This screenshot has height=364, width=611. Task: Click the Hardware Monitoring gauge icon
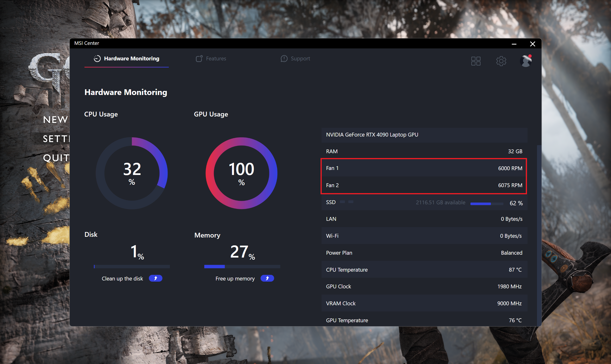(97, 58)
